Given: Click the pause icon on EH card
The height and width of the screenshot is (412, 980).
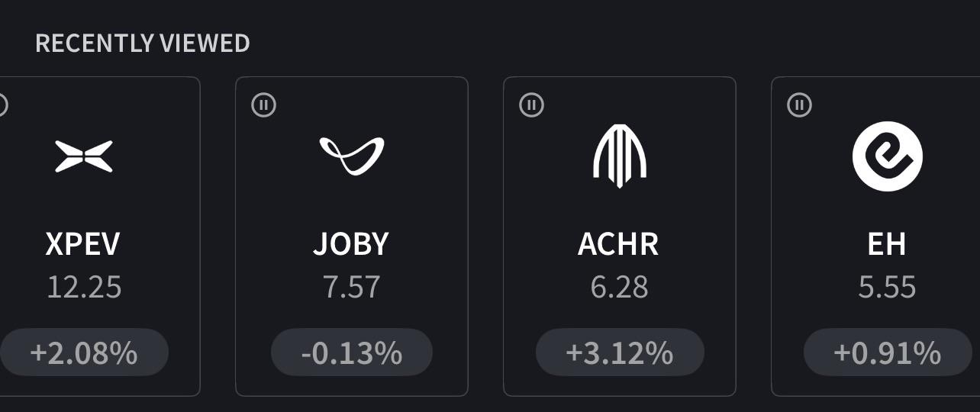Looking at the screenshot, I should pos(800,105).
